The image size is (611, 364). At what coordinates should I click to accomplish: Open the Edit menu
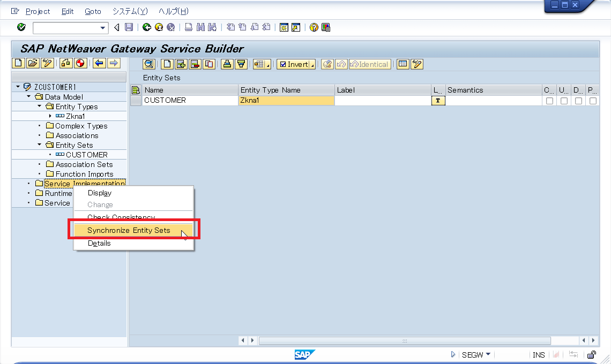pyautogui.click(x=68, y=11)
